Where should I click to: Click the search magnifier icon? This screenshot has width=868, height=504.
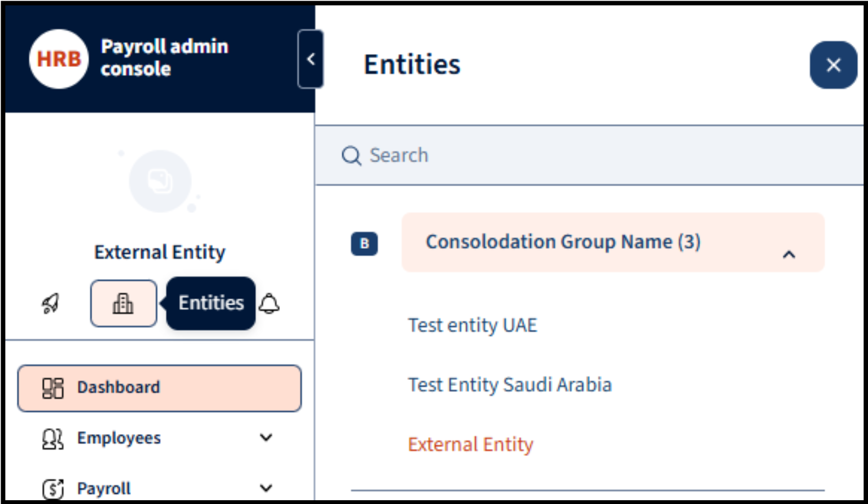pos(351,155)
